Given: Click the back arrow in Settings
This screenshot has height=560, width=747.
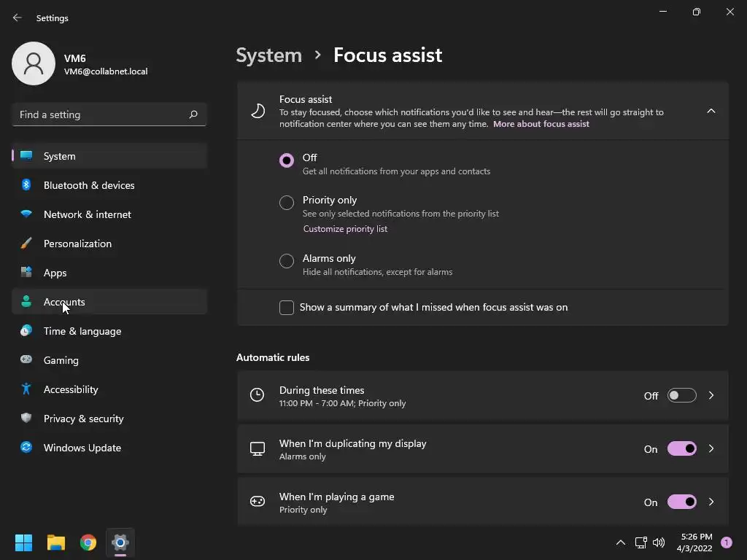Looking at the screenshot, I should pyautogui.click(x=18, y=17).
